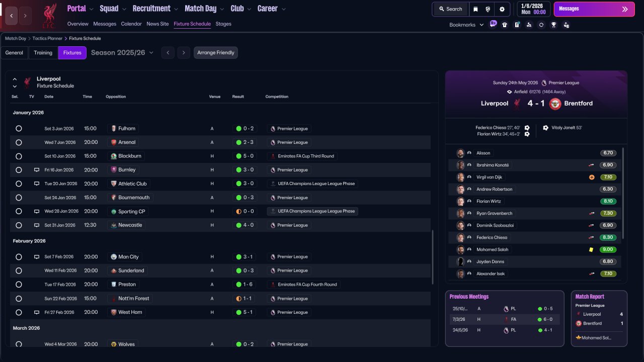Click the player ratings list scrollbar
Image resolution: width=644 pixels, height=362 pixels.
(x=623, y=193)
